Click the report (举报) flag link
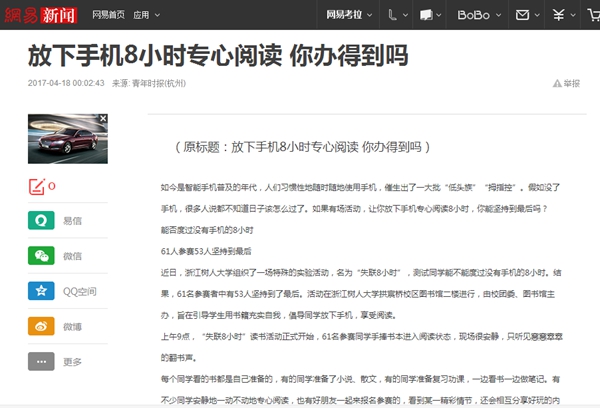This screenshot has height=408, width=600. (565, 84)
